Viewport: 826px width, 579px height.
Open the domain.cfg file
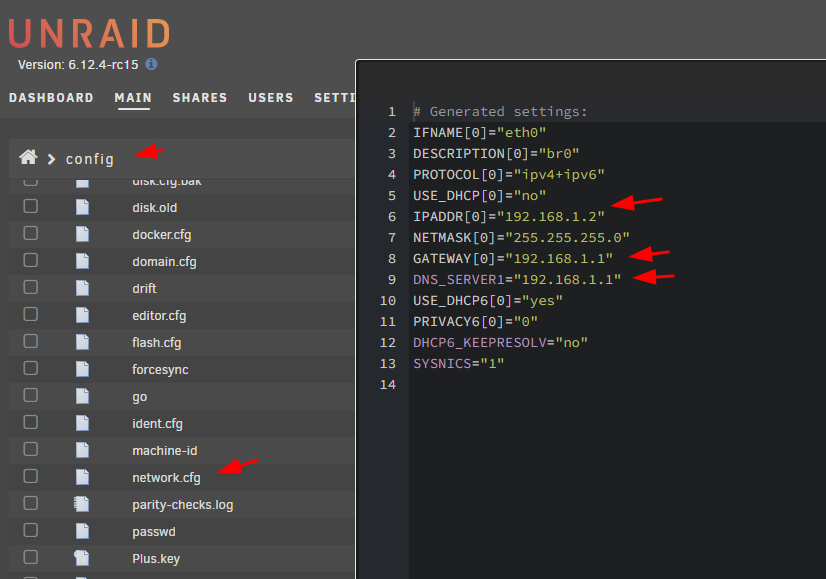(x=164, y=262)
